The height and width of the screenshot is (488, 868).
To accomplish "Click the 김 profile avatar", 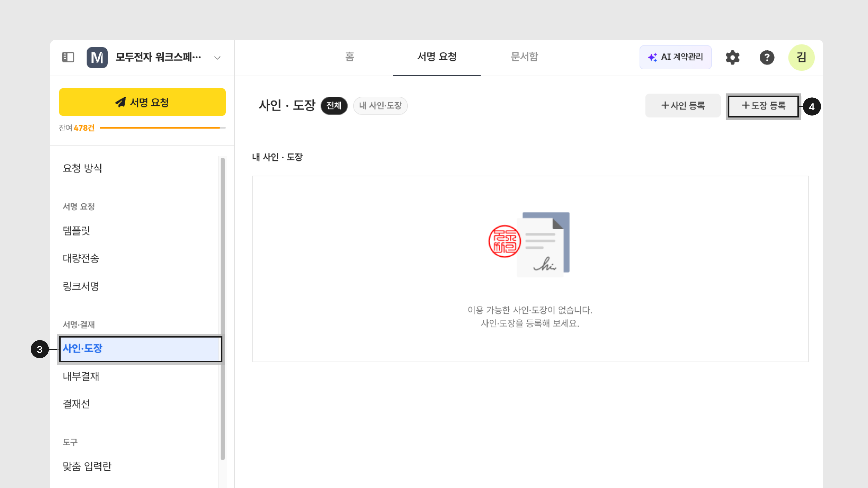I will click(x=801, y=57).
